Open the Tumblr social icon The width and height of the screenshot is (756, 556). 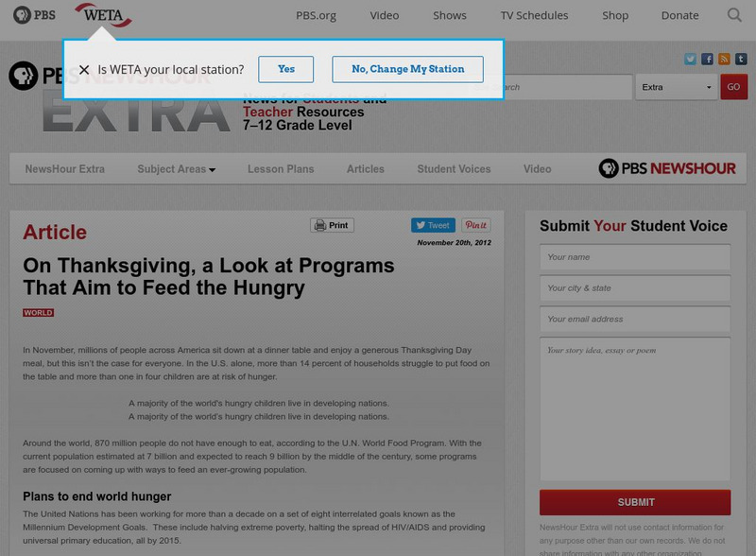point(741,59)
